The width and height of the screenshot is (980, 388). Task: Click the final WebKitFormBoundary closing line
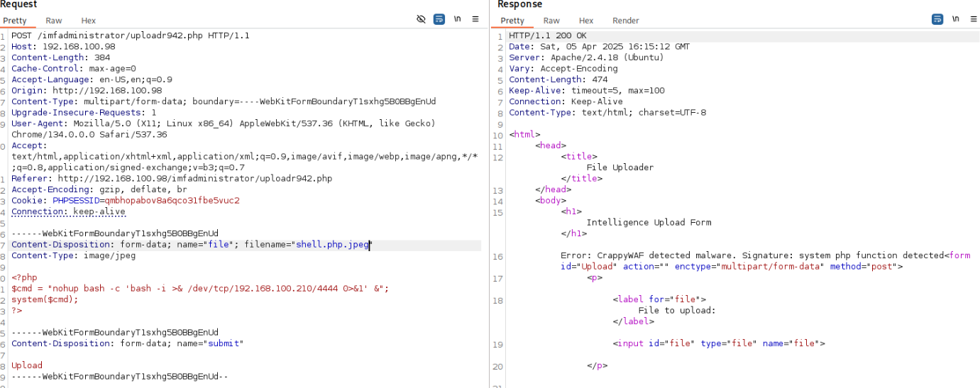(x=120, y=377)
